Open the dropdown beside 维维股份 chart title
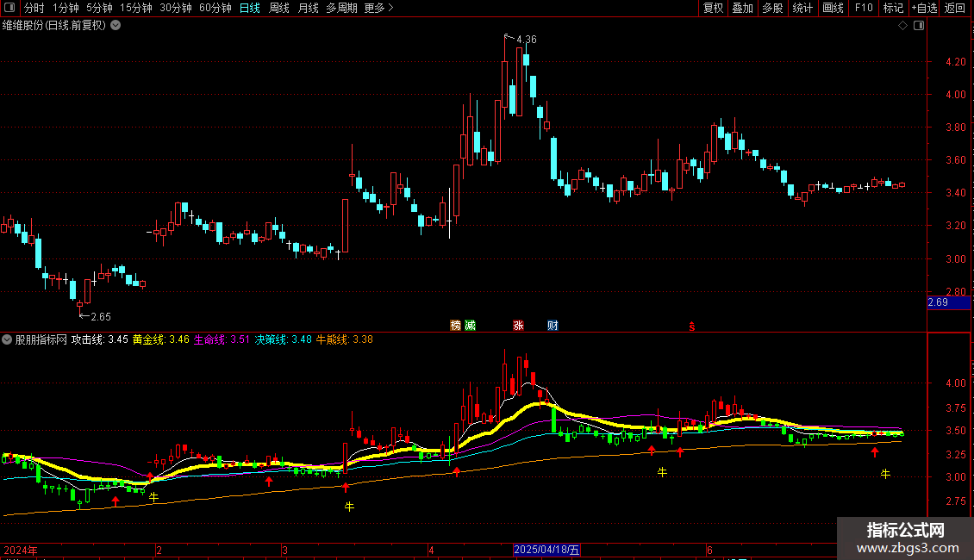The image size is (974, 560). pos(116,26)
